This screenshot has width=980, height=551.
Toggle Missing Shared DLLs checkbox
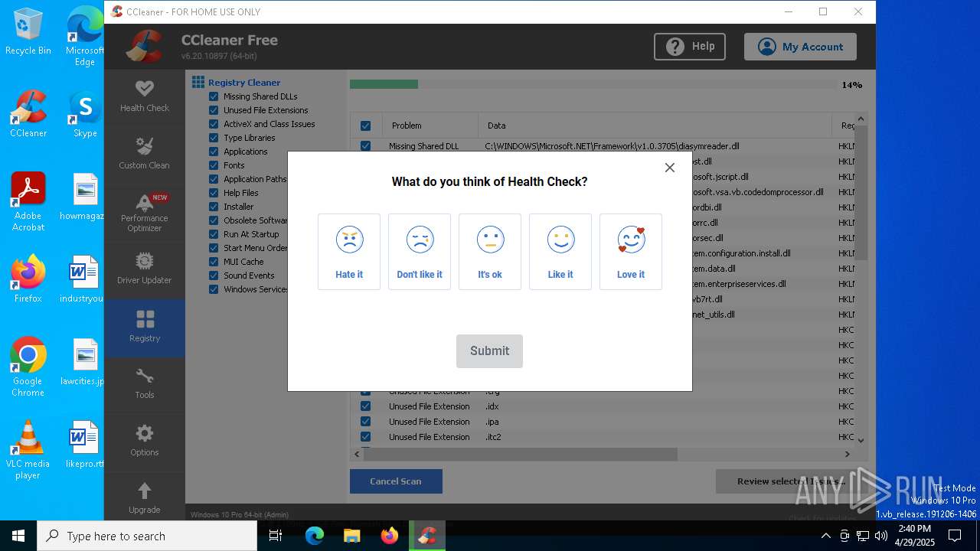tap(214, 96)
